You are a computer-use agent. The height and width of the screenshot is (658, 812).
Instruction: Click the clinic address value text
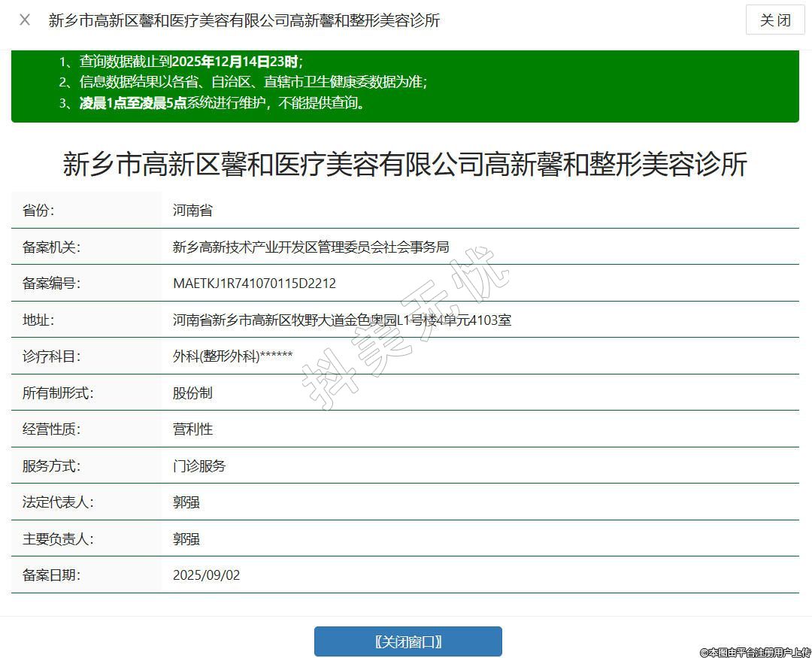341,320
